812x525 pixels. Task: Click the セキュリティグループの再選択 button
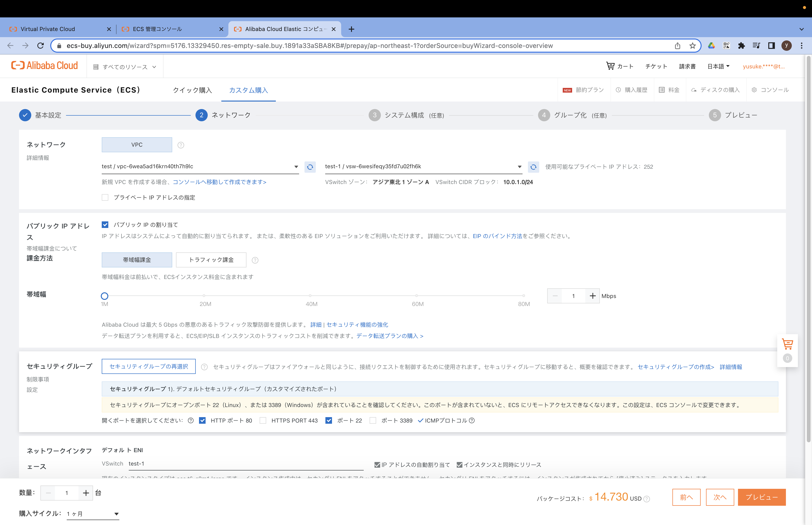click(x=148, y=366)
